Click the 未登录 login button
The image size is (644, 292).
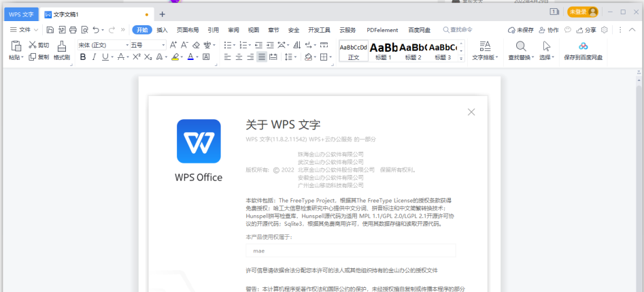582,12
